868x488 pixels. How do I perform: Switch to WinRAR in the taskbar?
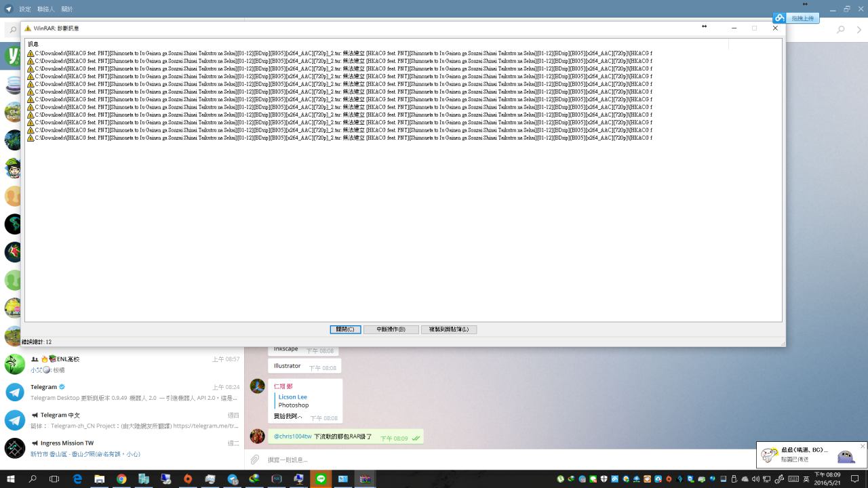pos(366,479)
